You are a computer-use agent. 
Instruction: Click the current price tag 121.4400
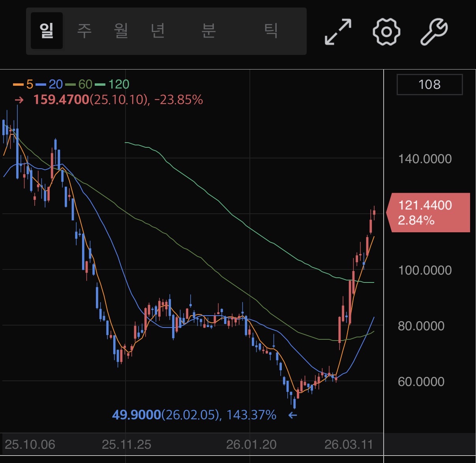(x=429, y=213)
